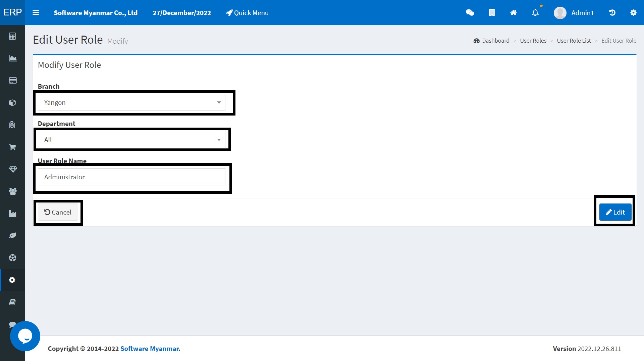Open book sidebar icon
This screenshot has height=361, width=644.
12,302
